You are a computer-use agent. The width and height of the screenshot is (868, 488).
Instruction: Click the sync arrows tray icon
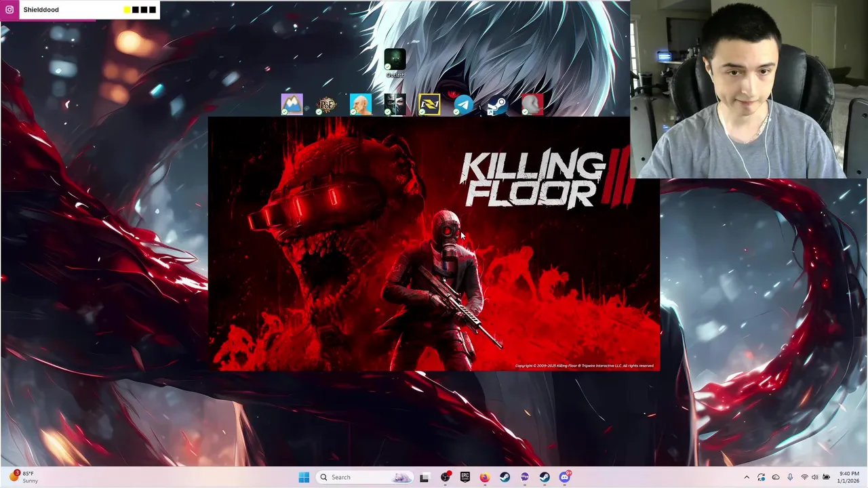pyautogui.click(x=762, y=477)
